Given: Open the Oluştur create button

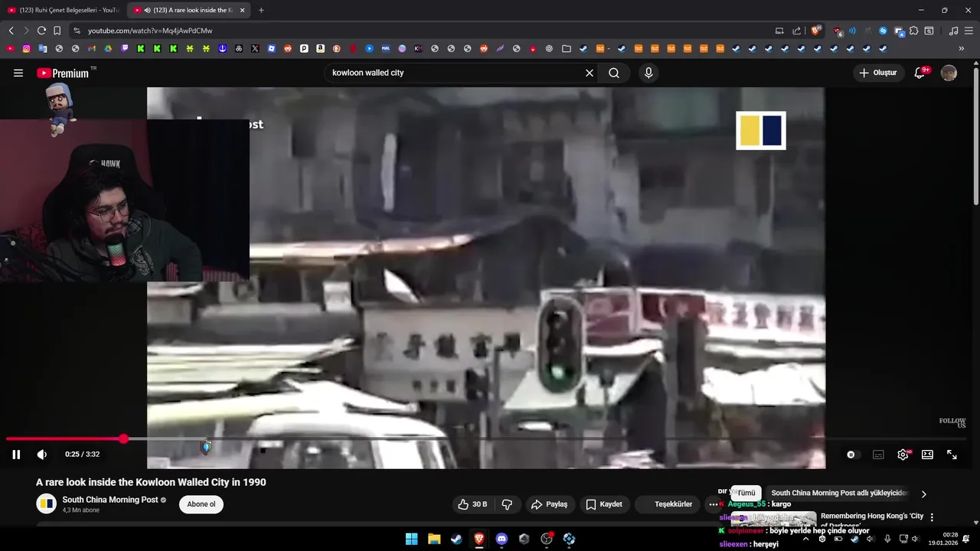Looking at the screenshot, I should 877,73.
